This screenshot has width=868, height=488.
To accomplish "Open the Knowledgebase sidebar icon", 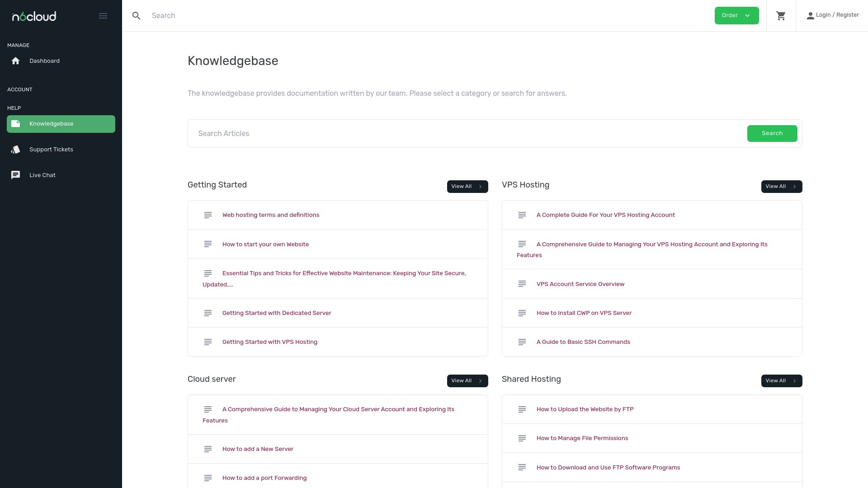I will pyautogui.click(x=15, y=123).
